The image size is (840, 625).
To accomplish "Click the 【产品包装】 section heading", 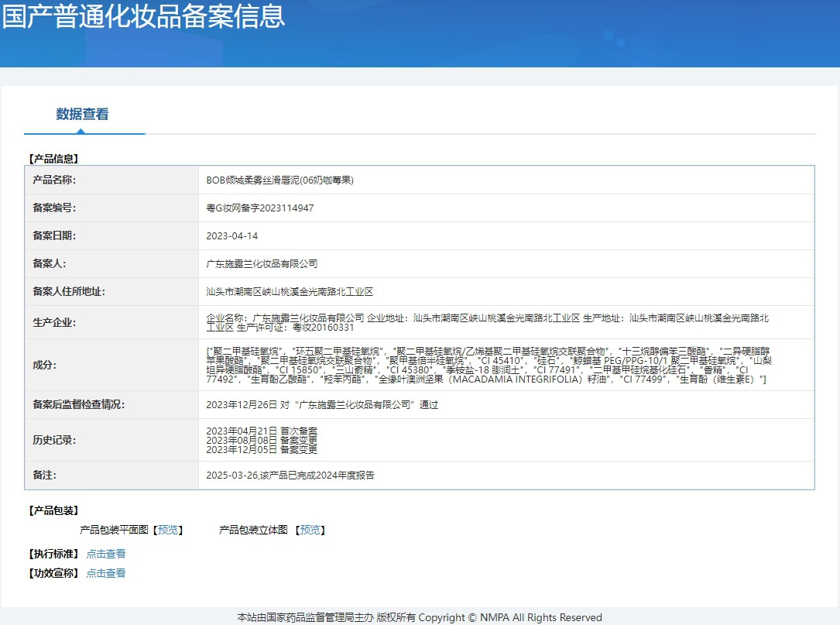I will (53, 511).
